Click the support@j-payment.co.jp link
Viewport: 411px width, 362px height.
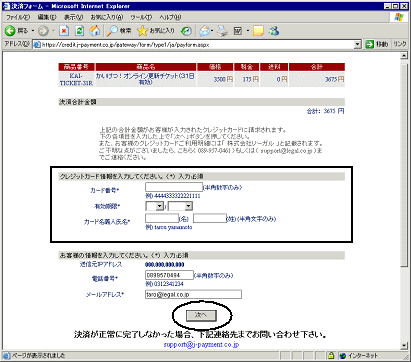201,344
